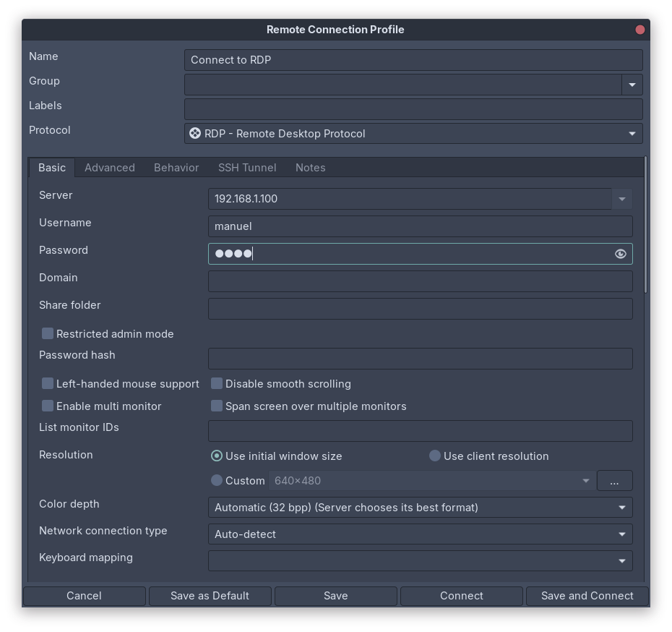Viewport: 672px width, 632px height.
Task: Select Use client resolution
Action: pos(434,456)
